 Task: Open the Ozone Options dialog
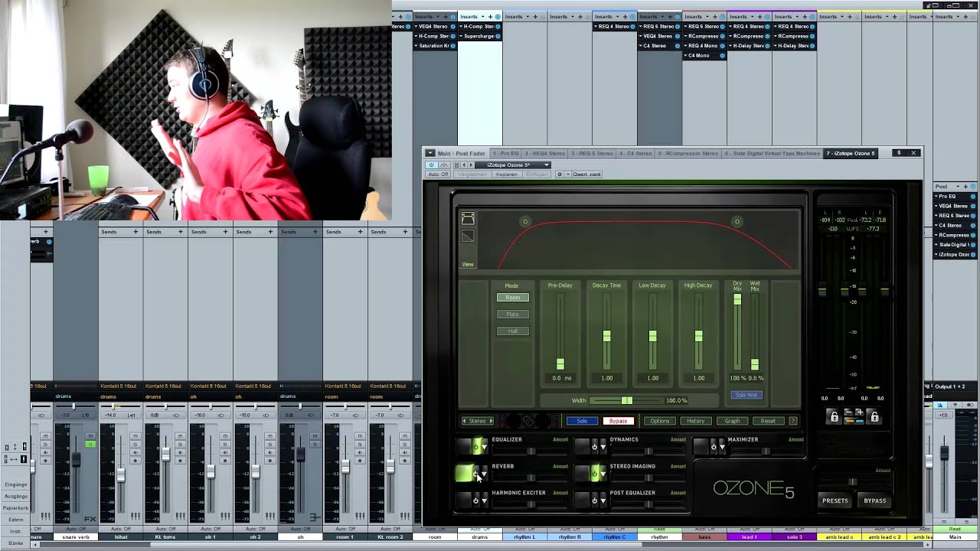(x=659, y=421)
